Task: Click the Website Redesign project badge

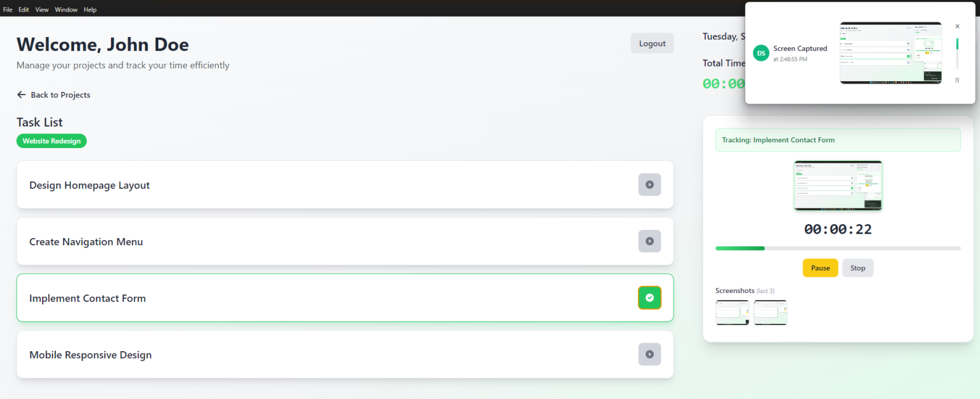Action: [51, 140]
